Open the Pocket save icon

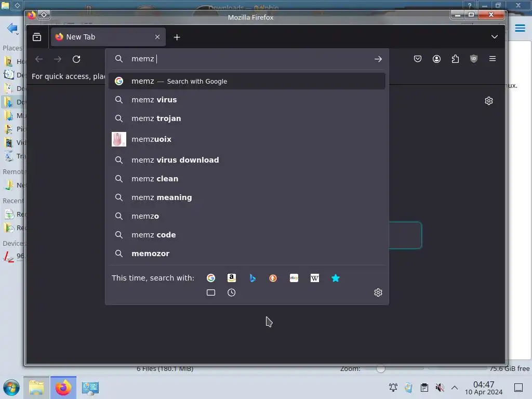[x=418, y=59]
